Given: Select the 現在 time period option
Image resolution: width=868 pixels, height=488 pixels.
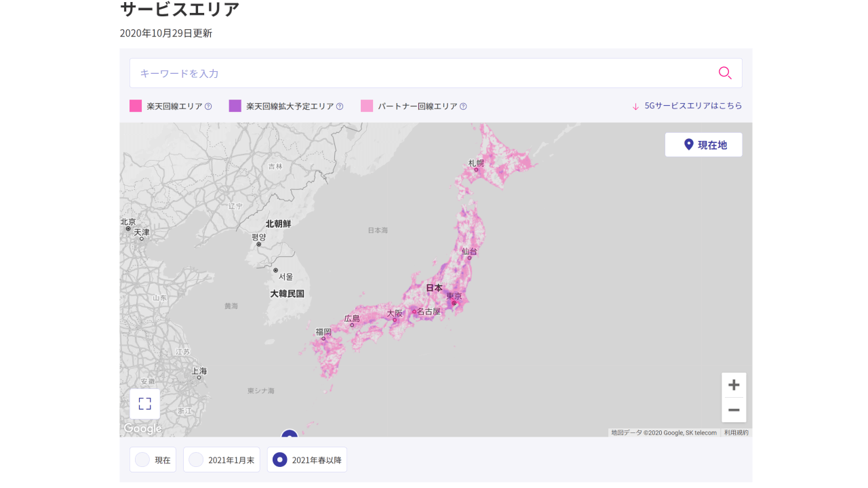Looking at the screenshot, I should (153, 460).
